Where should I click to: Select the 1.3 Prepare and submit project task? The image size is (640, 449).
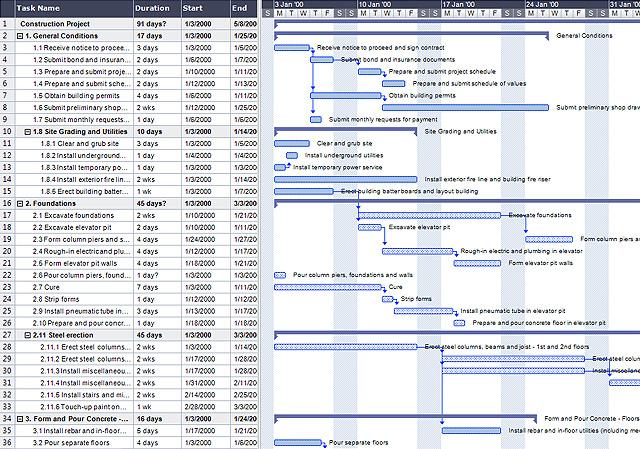click(x=82, y=72)
